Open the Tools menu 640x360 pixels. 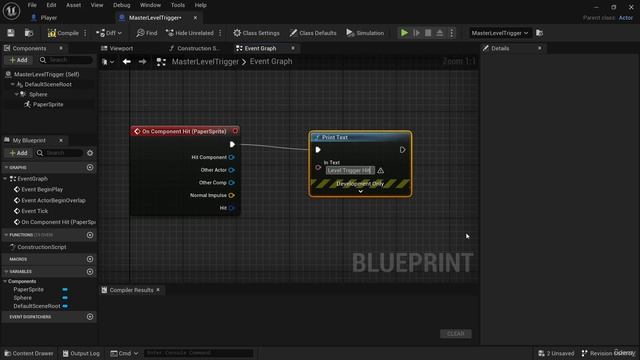pos(178,5)
